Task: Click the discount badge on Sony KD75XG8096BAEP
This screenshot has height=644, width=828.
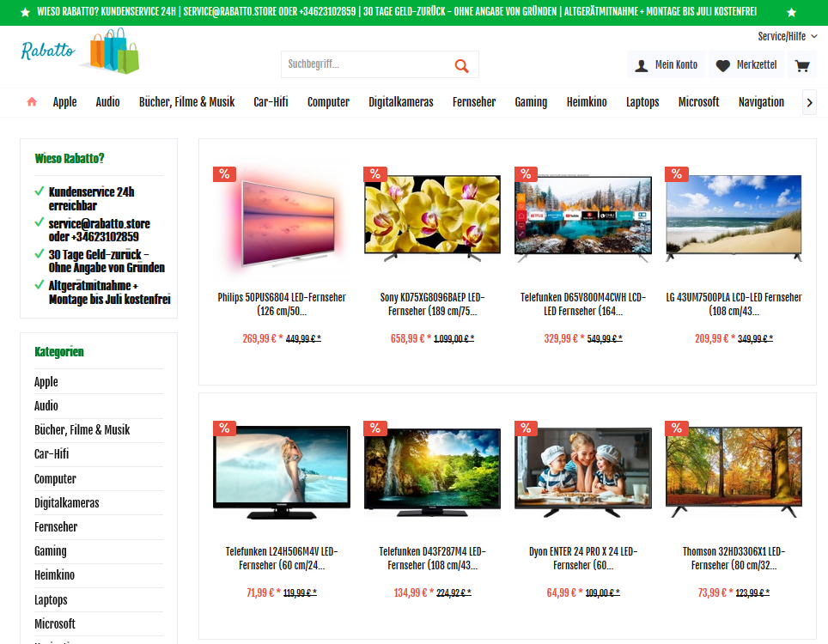Action: tap(375, 174)
